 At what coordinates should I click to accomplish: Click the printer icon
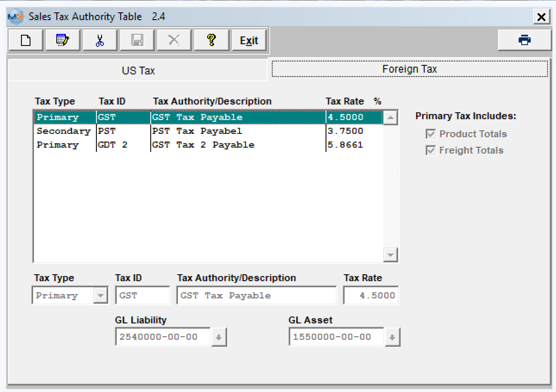point(524,40)
